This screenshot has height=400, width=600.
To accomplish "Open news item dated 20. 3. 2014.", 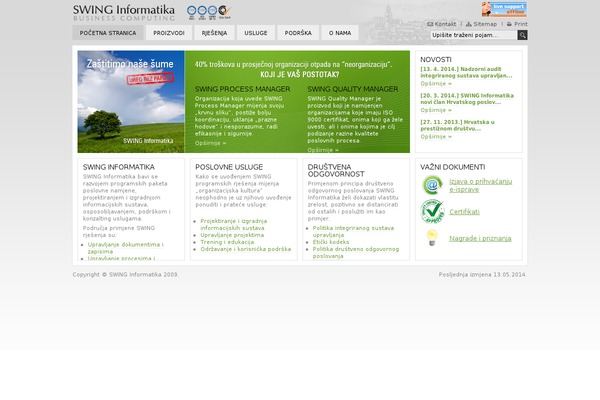I will pyautogui.click(x=467, y=99).
